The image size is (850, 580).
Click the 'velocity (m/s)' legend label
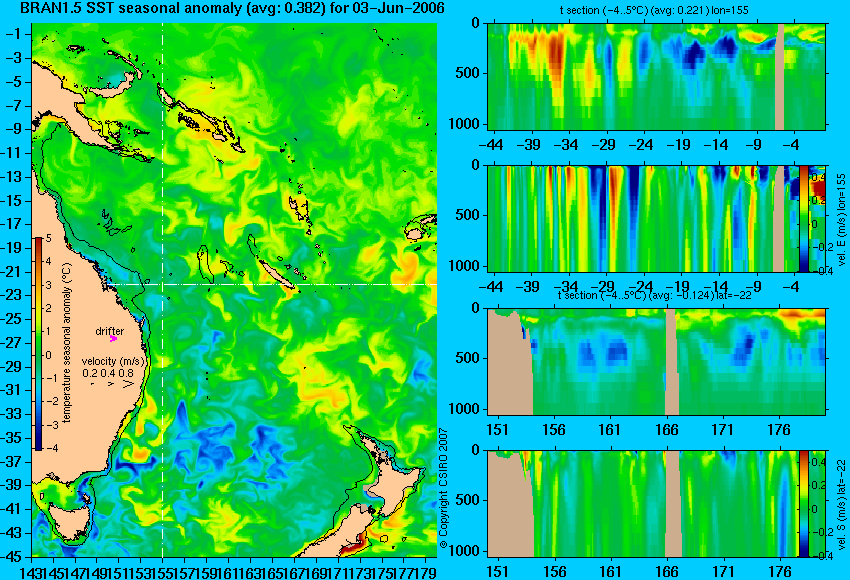113,361
